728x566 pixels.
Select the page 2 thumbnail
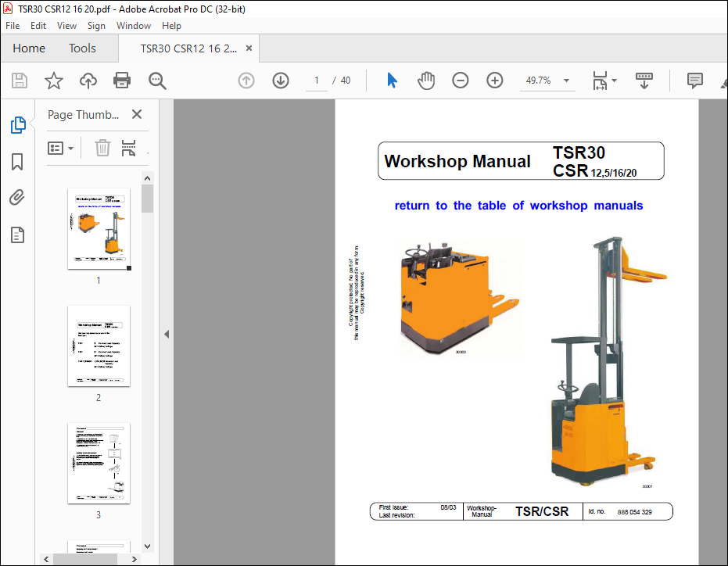99,346
